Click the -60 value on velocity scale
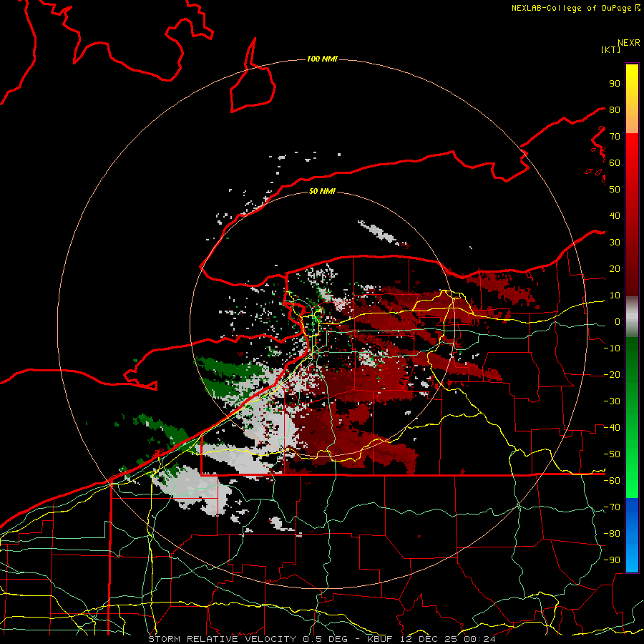The image size is (644, 644). (x=612, y=481)
